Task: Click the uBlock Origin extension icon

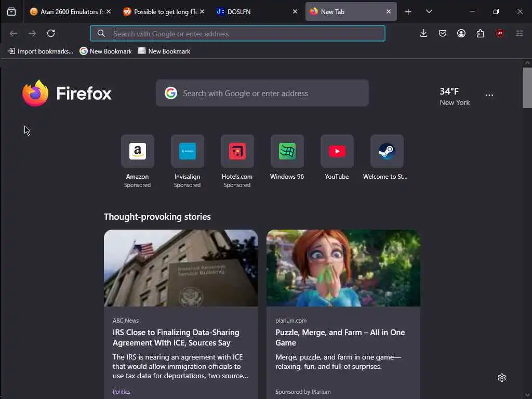Action: (499, 33)
